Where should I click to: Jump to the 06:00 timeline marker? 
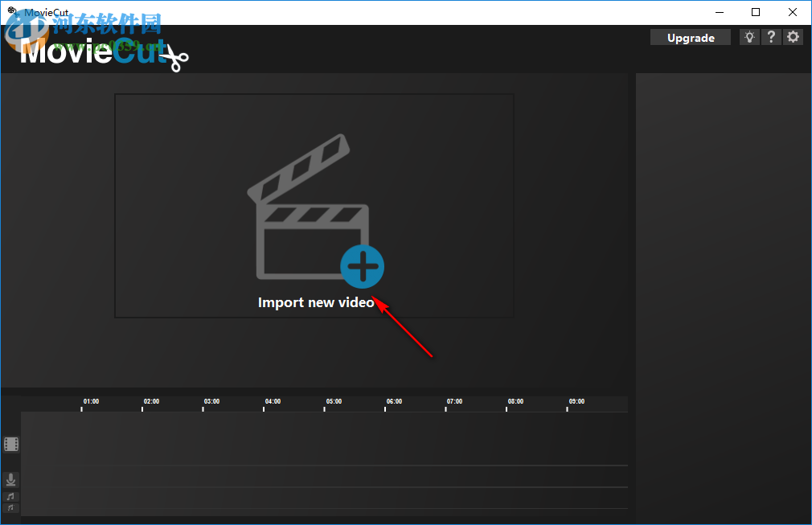tap(394, 402)
